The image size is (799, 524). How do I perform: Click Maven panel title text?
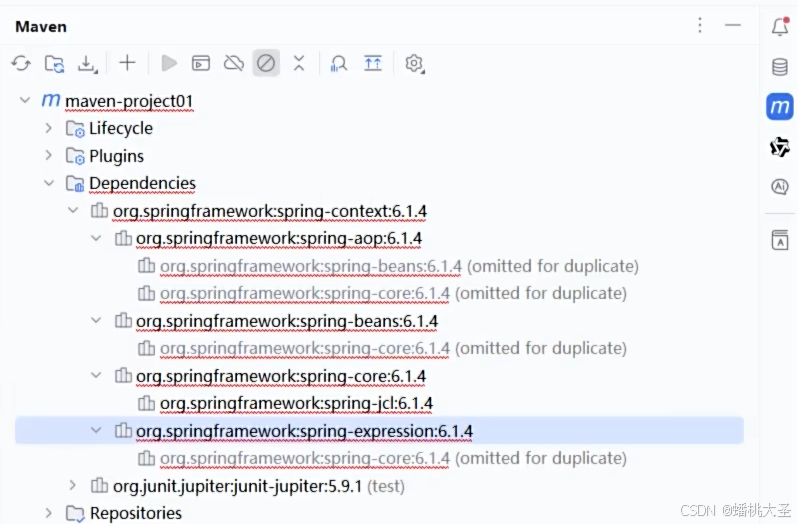(41, 27)
